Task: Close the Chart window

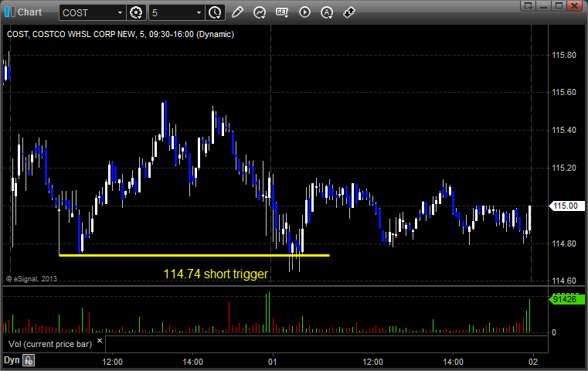Action: click(x=574, y=5)
